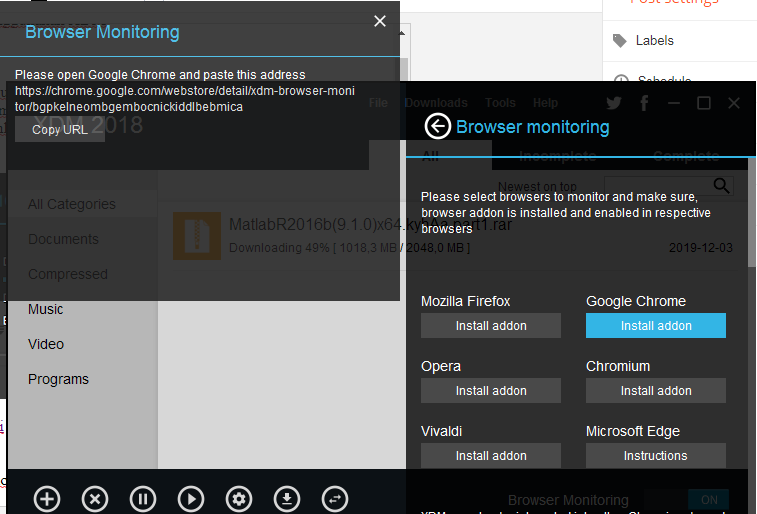Install addon for Opera
Screen dimensions: 757x514
[x=491, y=390]
